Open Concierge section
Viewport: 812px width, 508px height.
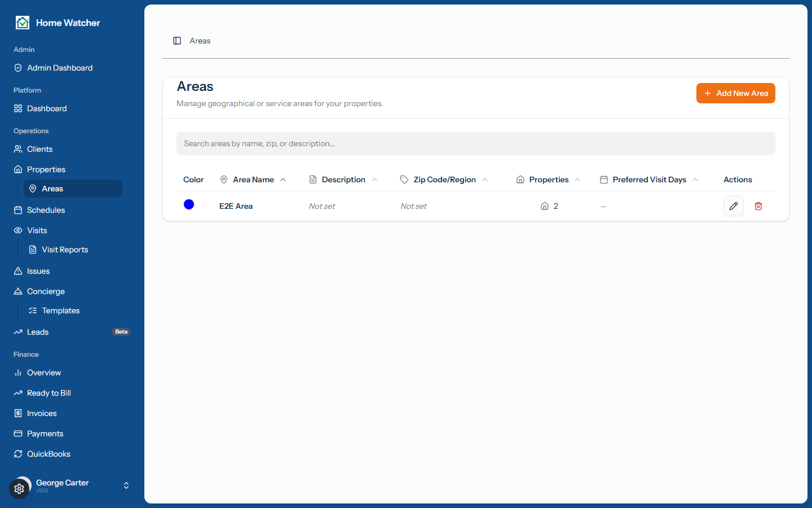tap(72, 291)
